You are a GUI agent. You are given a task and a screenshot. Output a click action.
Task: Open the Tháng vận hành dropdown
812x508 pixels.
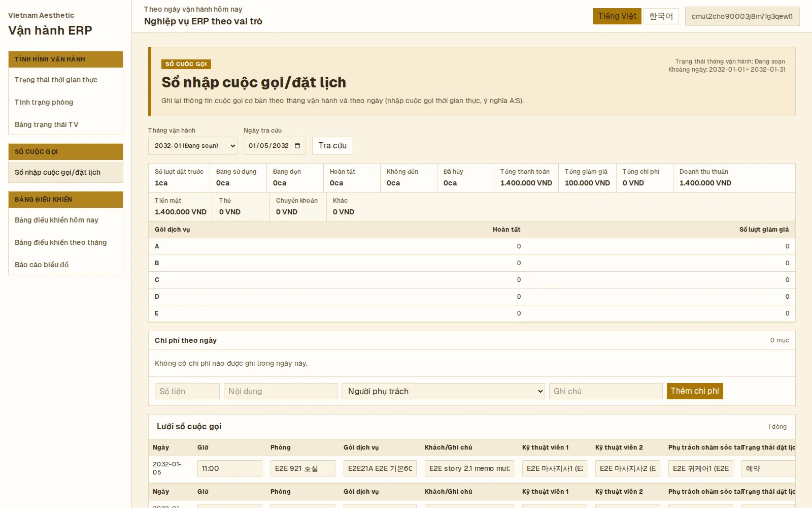click(193, 146)
